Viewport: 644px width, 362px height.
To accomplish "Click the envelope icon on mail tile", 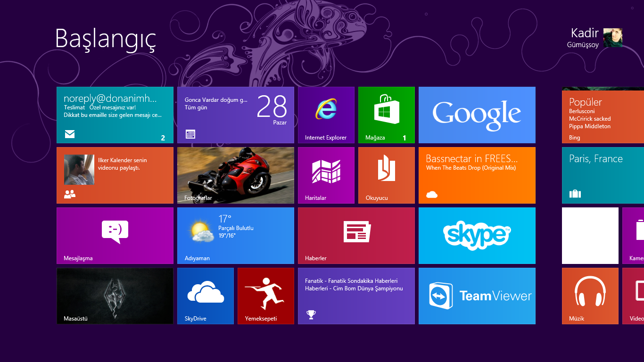I will [70, 134].
